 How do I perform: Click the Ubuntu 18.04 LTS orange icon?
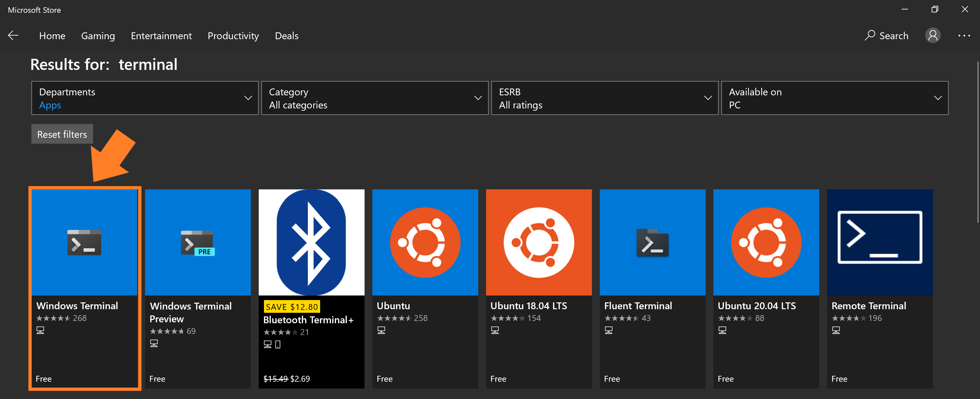pos(539,242)
